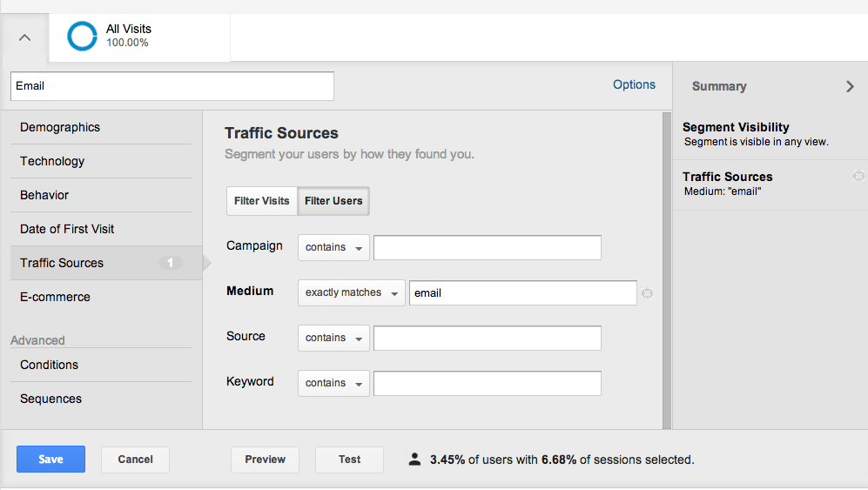Open the Campaign contains dropdown
This screenshot has width=868, height=490.
coord(333,247)
